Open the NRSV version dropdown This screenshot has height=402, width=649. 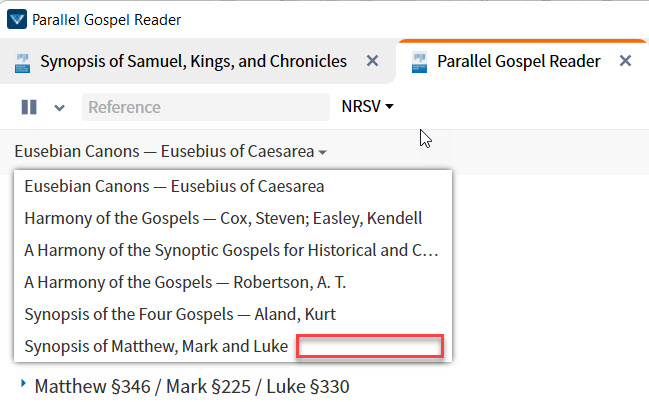(367, 106)
